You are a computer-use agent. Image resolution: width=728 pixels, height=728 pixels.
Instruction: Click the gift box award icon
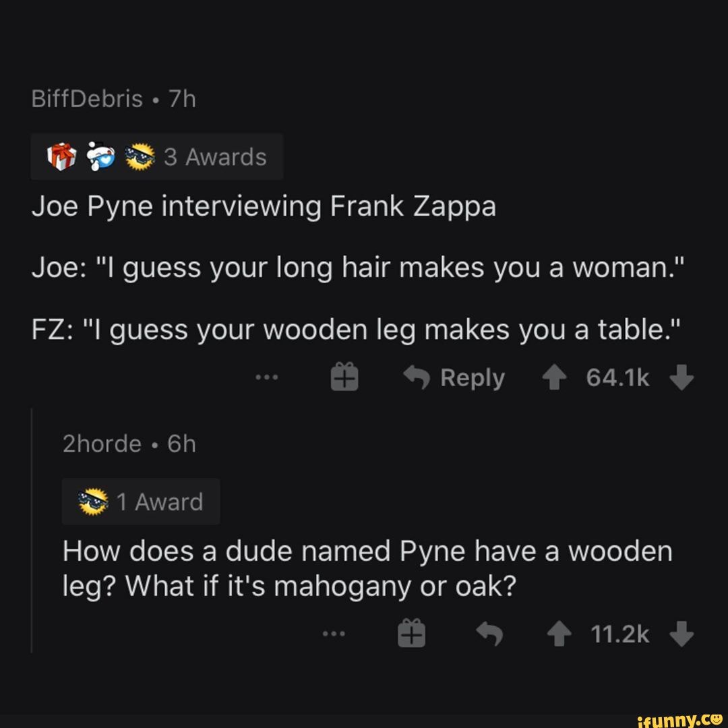[61, 156]
